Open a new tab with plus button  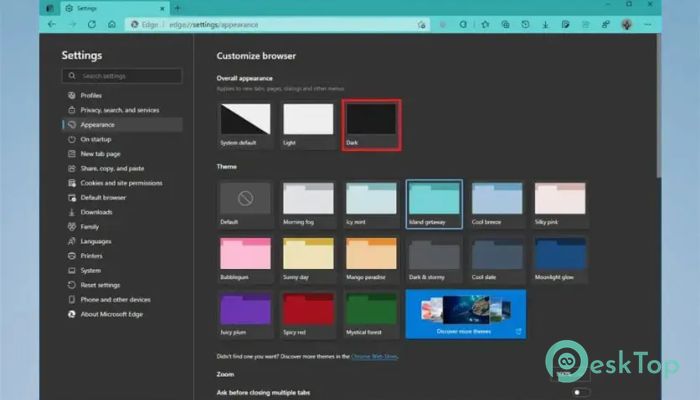tap(177, 8)
